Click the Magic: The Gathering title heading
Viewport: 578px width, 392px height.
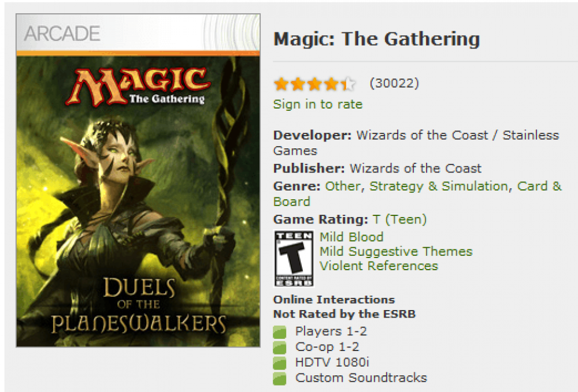pyautogui.click(x=376, y=39)
